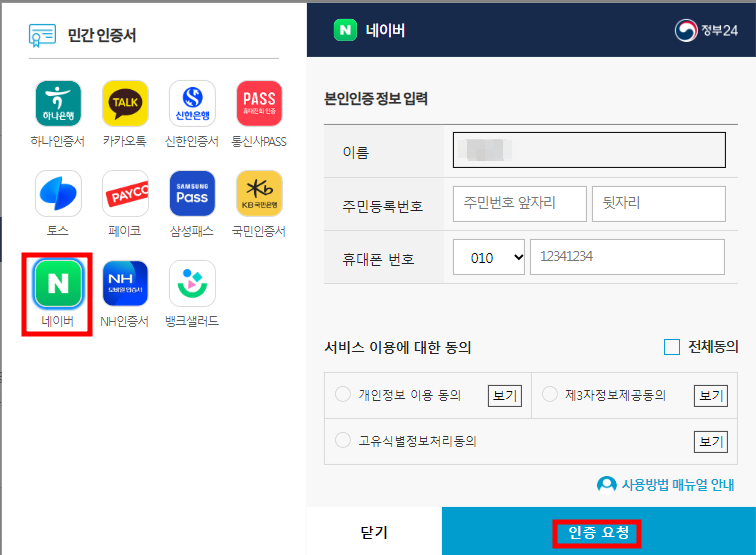The height and width of the screenshot is (555, 756).
Task: Click the 인증 요청 button
Action: click(x=598, y=533)
